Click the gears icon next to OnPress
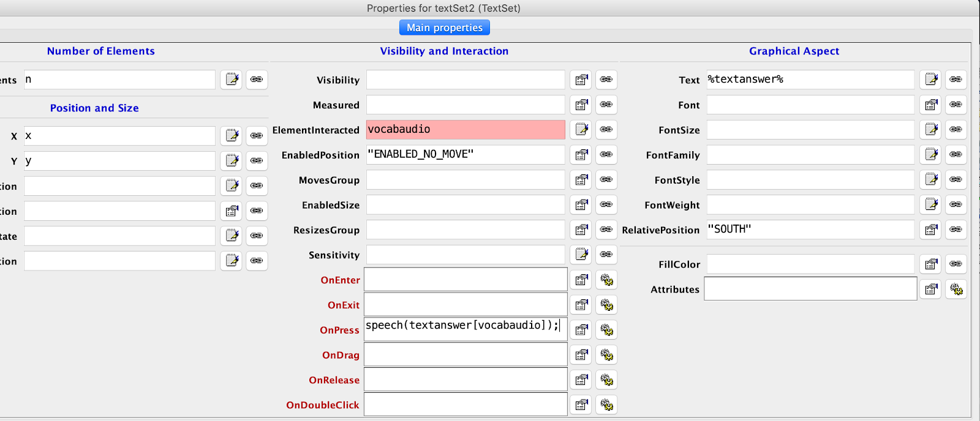This screenshot has width=980, height=421. [x=606, y=330]
